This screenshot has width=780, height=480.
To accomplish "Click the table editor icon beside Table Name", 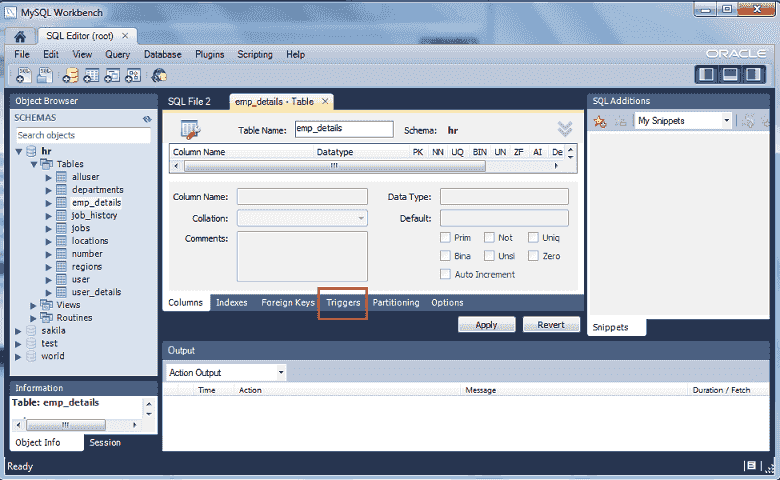I will click(191, 130).
